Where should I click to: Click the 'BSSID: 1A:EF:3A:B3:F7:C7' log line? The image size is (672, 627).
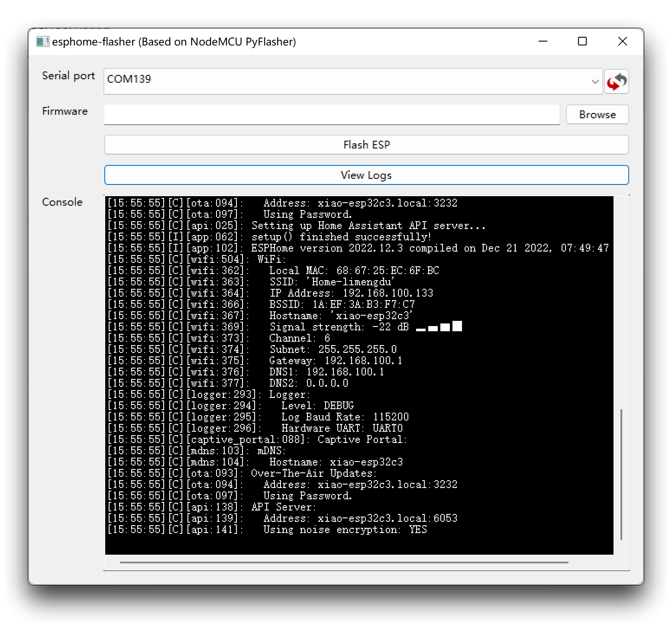(x=261, y=304)
